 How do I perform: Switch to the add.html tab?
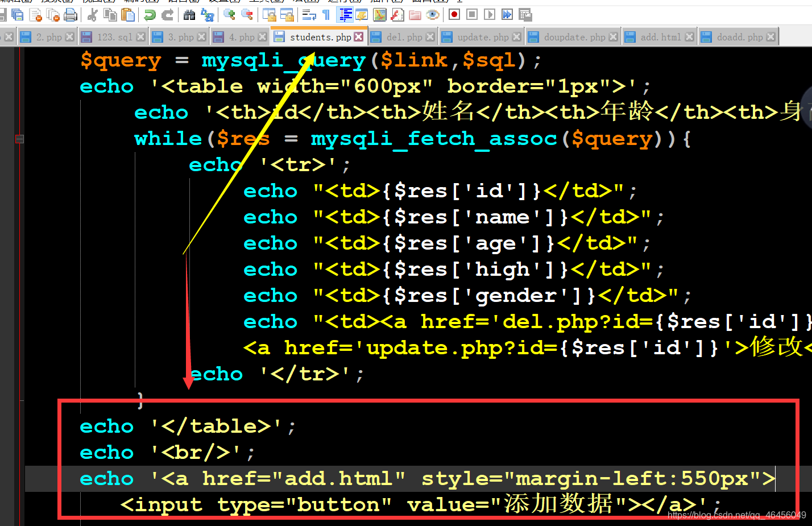point(660,37)
